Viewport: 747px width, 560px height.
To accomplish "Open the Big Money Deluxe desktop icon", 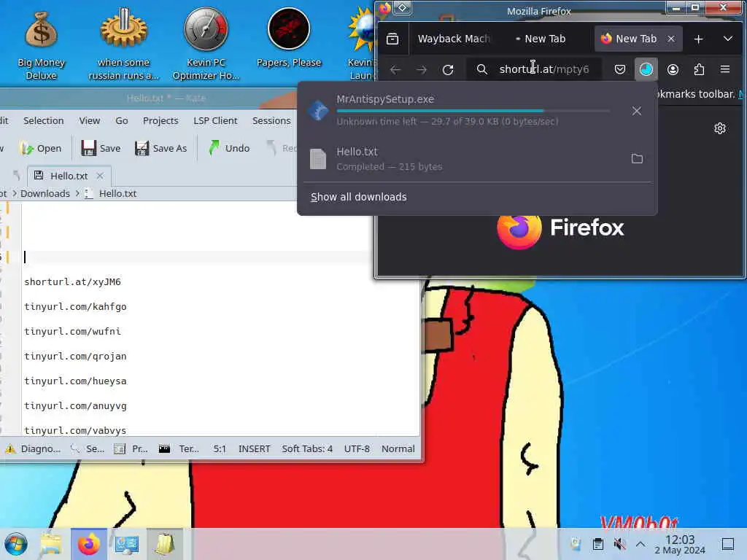I will 41,45.
